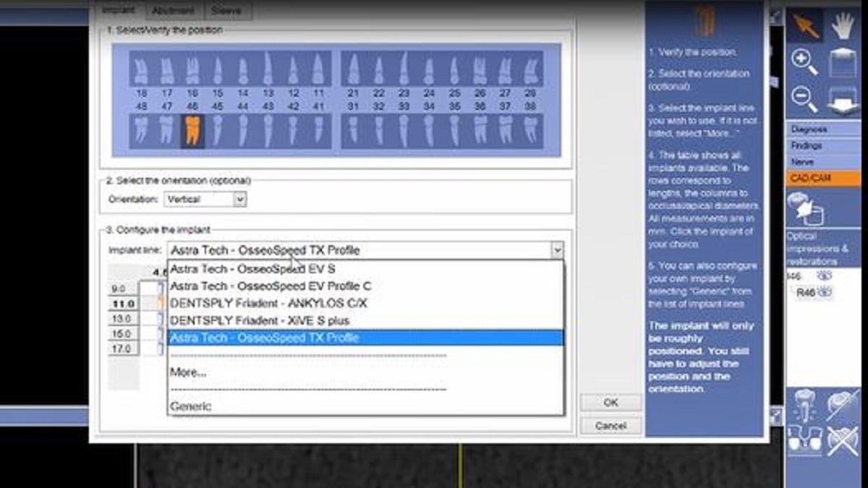
Task: Click the 9.0 length row header
Action: 123,289
